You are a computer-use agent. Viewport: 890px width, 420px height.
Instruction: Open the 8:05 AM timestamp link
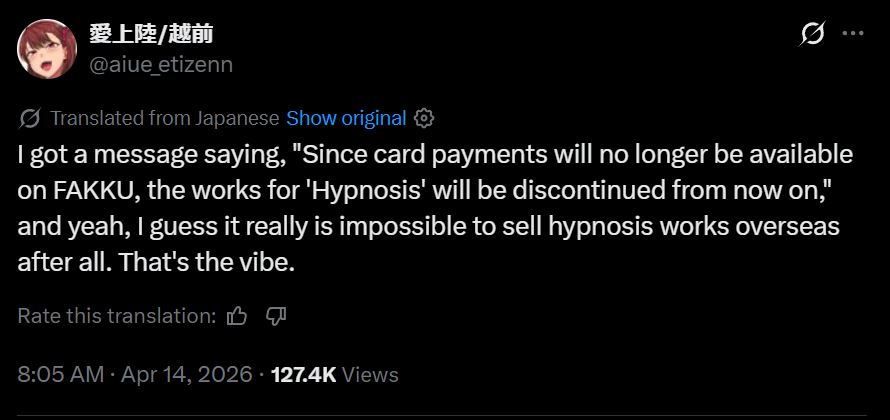coord(61,375)
